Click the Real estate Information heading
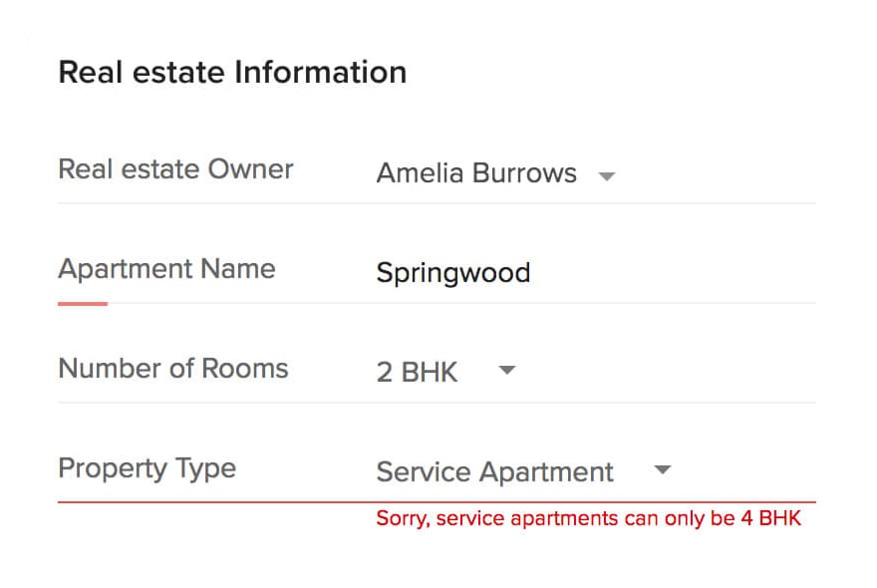The height and width of the screenshot is (588, 877). 232,73
